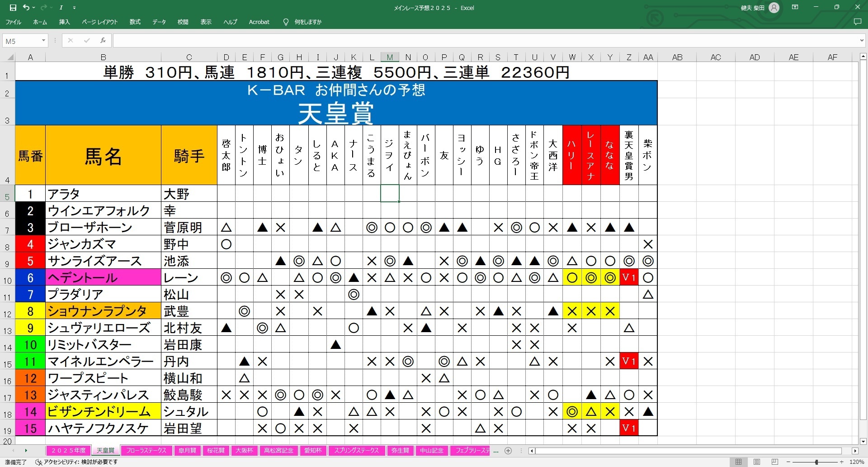
Task: Click the user account avatar icon
Action: [774, 8]
